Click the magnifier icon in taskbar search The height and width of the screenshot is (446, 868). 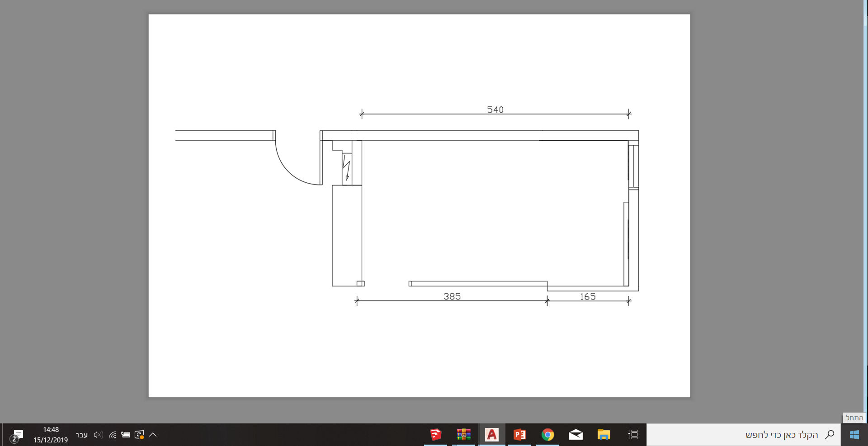point(830,435)
